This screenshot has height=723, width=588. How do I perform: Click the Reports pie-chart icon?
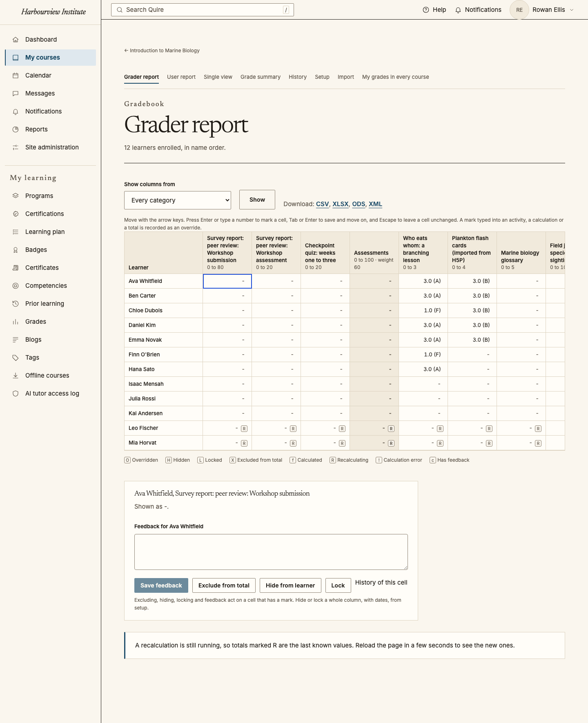coord(16,129)
